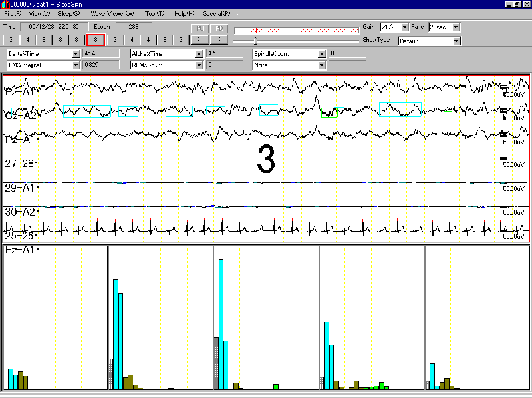Open the Wave Viewer menu

[x=112, y=14]
